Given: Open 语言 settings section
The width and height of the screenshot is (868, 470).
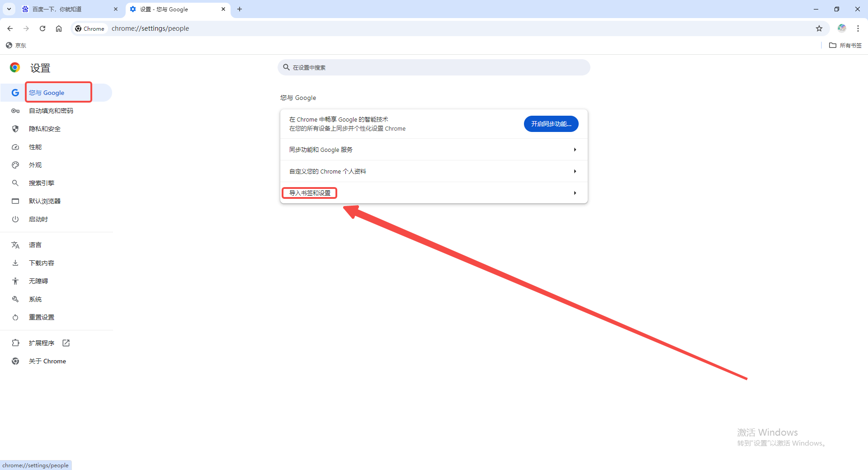Looking at the screenshot, I should point(57,245).
